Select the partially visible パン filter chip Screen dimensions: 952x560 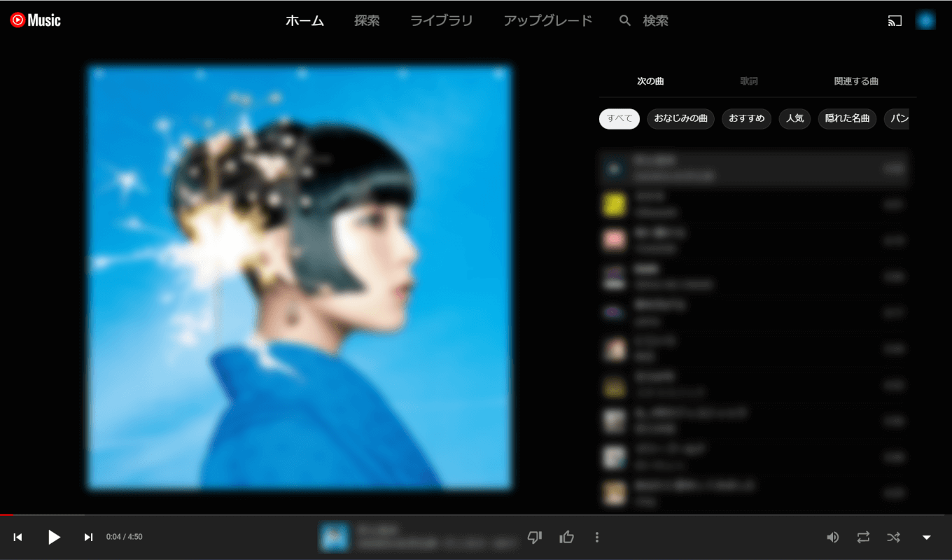pyautogui.click(x=897, y=118)
